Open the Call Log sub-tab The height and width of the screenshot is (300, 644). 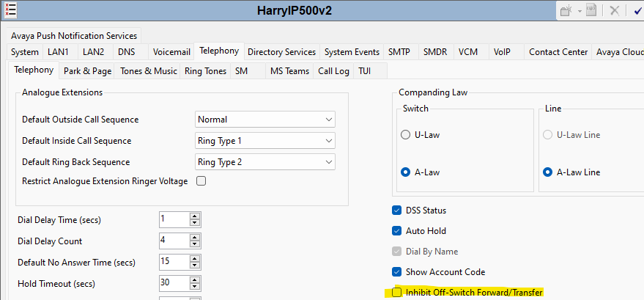[333, 71]
